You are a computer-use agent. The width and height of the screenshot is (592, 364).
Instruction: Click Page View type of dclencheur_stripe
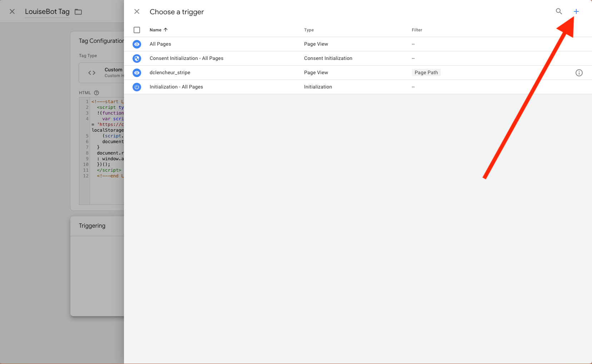(316, 73)
